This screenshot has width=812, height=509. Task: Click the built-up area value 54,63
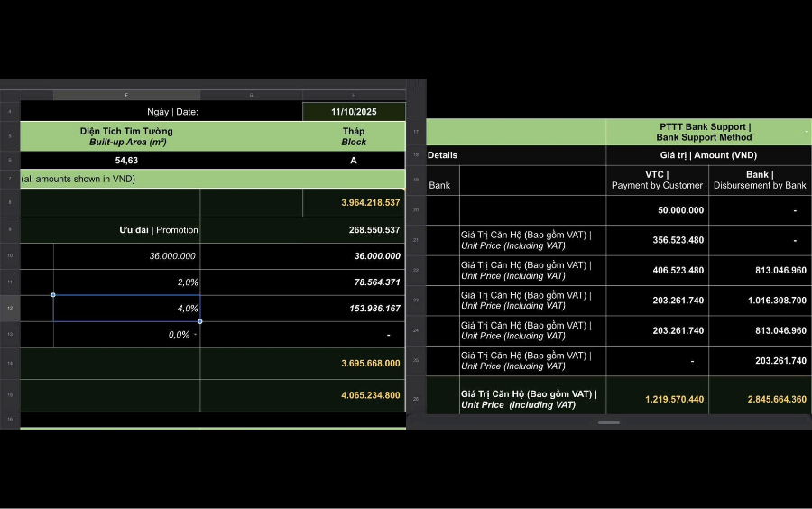pyautogui.click(x=126, y=160)
